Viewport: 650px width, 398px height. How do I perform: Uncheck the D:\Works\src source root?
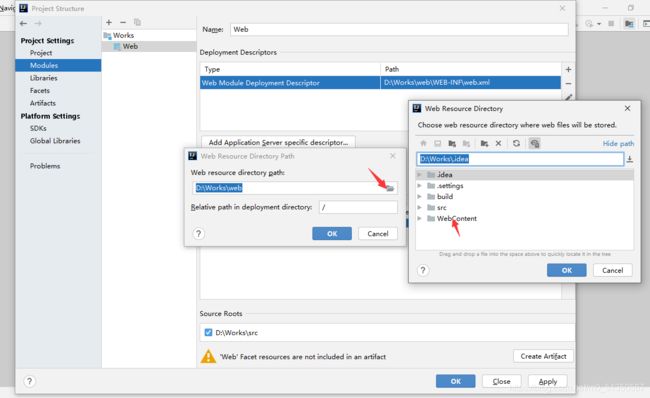point(208,332)
